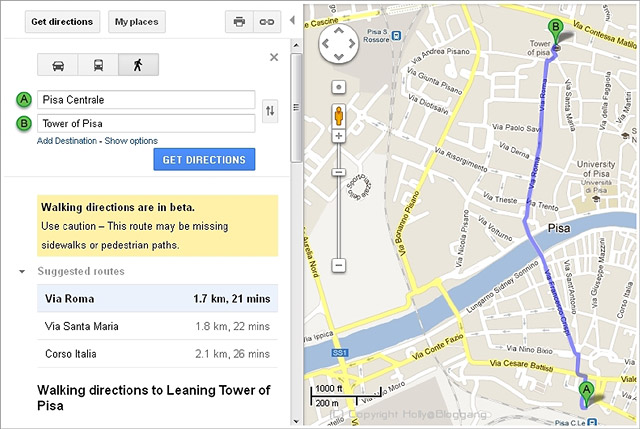
Task: Click Via Bonanno Pisano street label
Action: pyautogui.click(x=409, y=224)
